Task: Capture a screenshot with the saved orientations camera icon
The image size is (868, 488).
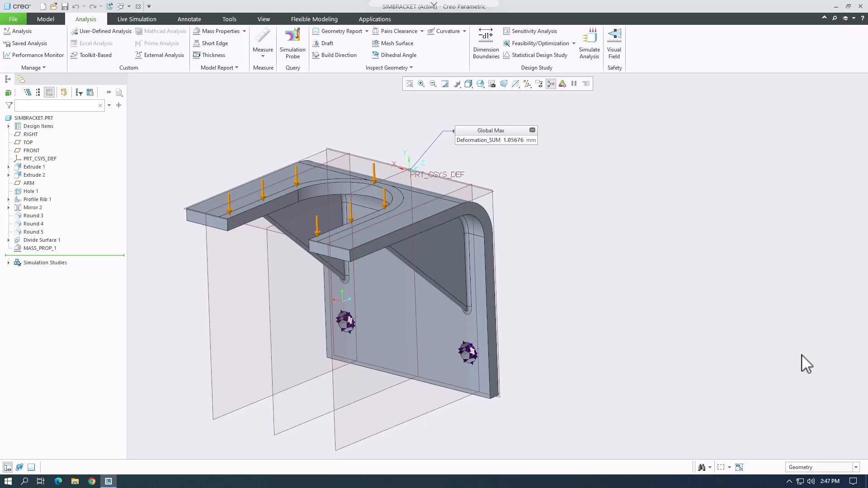Action: tap(491, 84)
